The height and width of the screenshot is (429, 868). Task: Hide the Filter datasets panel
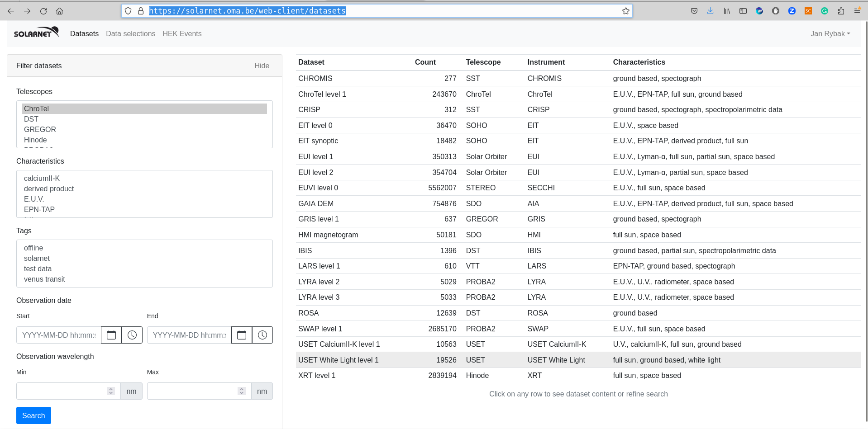click(262, 66)
